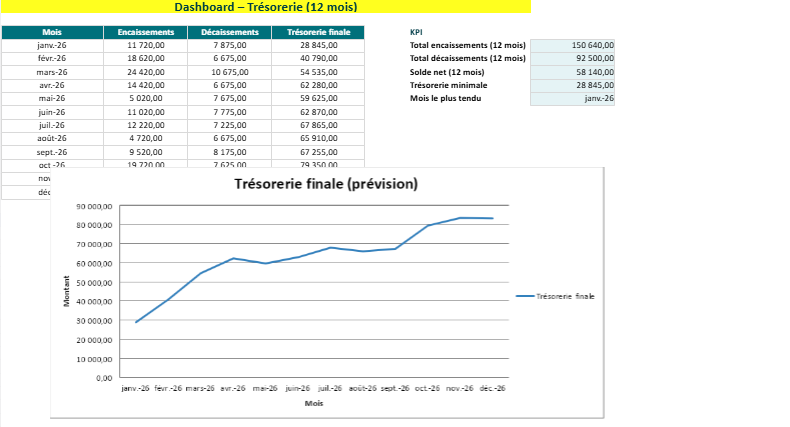This screenshot has width=790, height=427.
Task: Click the Trésorerie finale table header
Action: [318, 32]
